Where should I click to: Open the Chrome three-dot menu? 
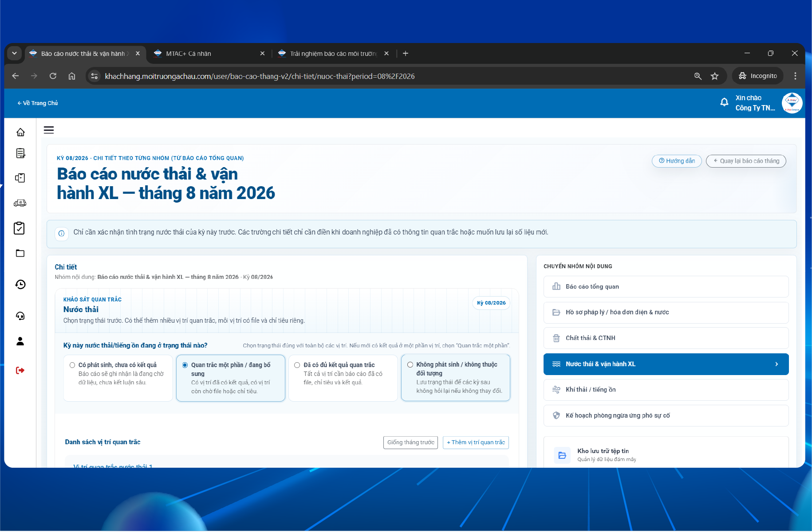(795, 76)
